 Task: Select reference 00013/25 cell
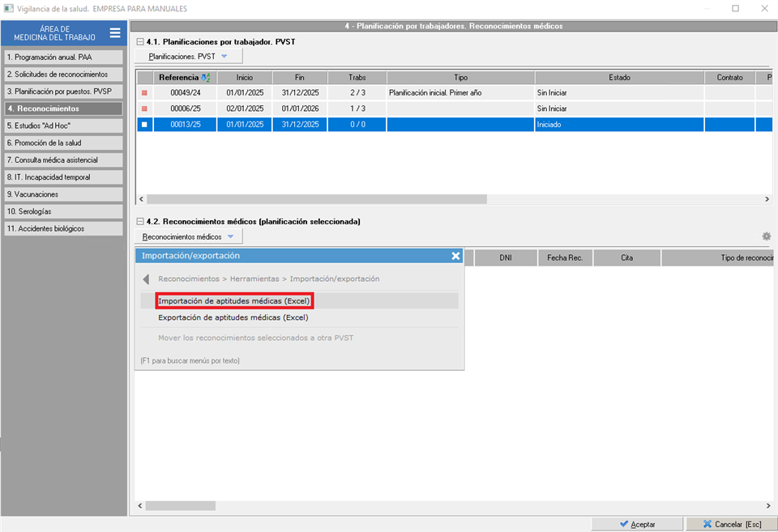[186, 125]
